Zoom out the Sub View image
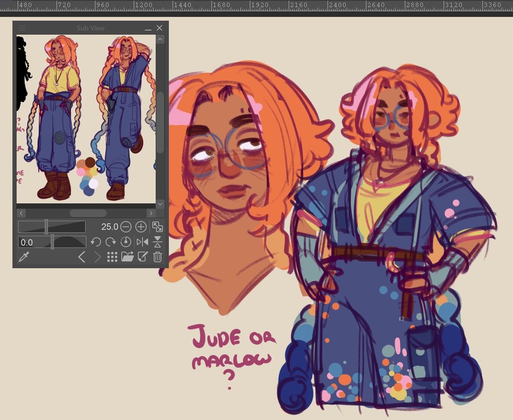Image resolution: width=513 pixels, height=420 pixels. pos(126,227)
